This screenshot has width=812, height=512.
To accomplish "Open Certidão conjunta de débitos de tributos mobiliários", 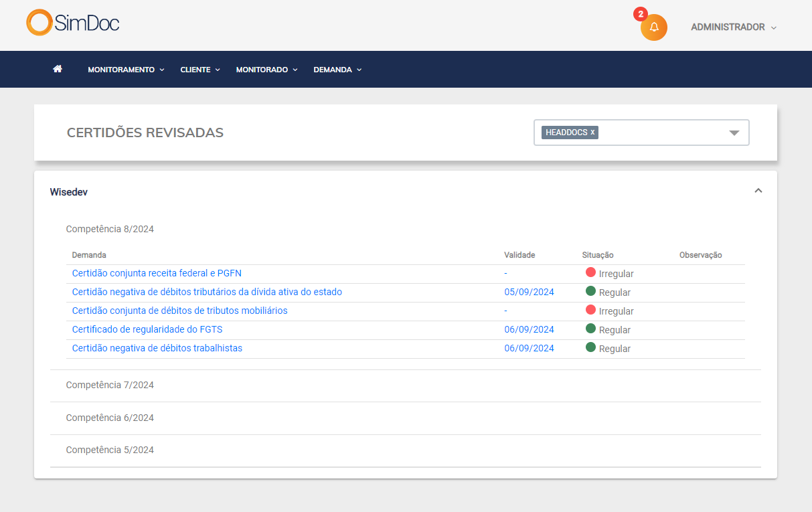I will coord(179,311).
